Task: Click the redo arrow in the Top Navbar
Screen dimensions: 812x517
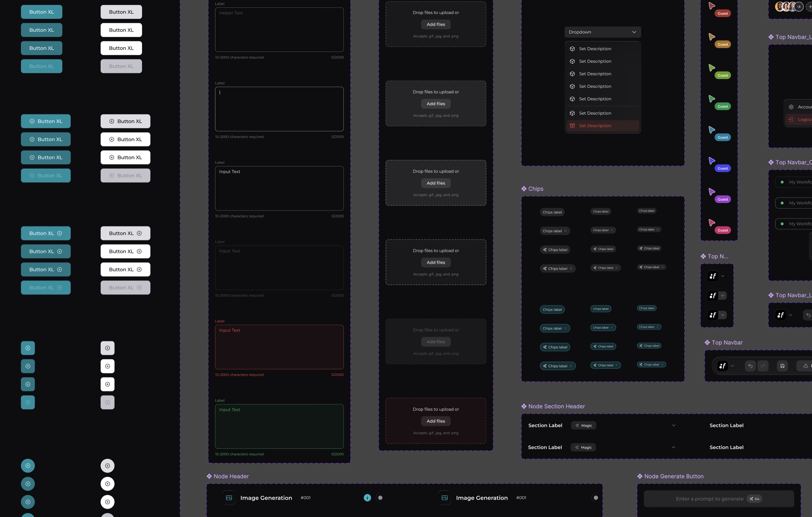Action: [x=763, y=366]
